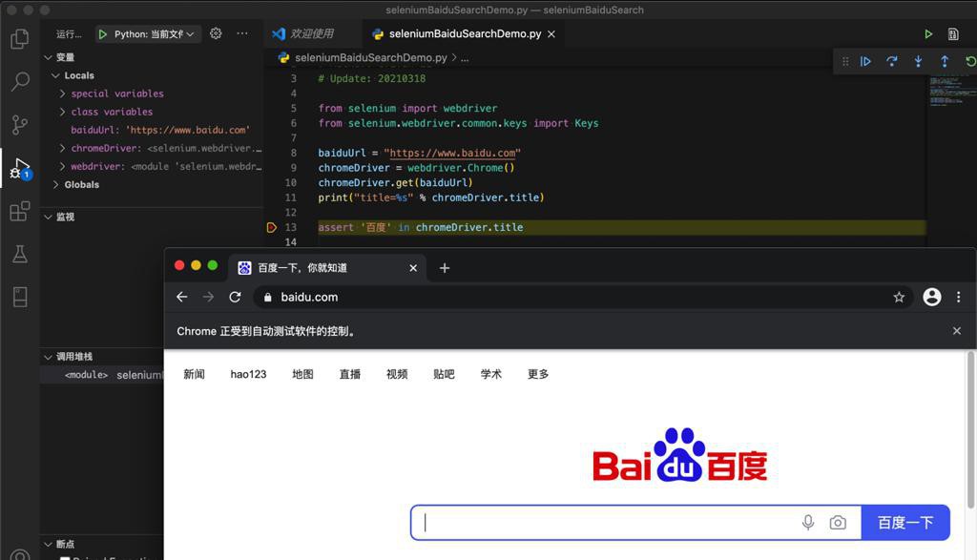Click the lock icon beside baidu.com
Screen dimensions: 977x560
[268, 297]
